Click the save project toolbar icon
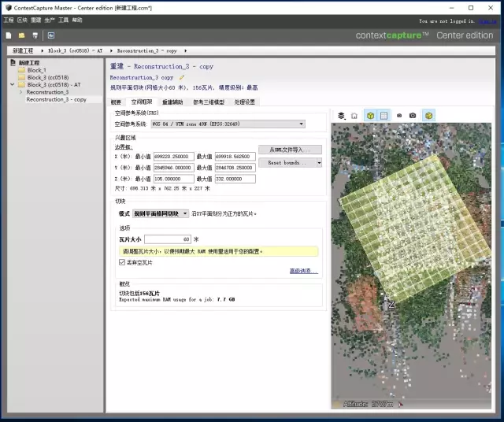This screenshot has width=504, height=422. [x=35, y=35]
